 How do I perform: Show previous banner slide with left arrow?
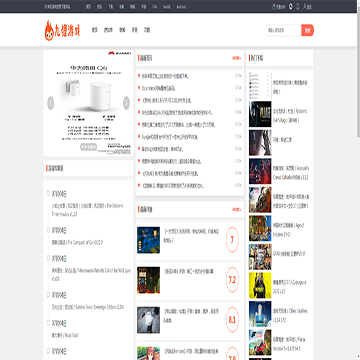(x=51, y=103)
